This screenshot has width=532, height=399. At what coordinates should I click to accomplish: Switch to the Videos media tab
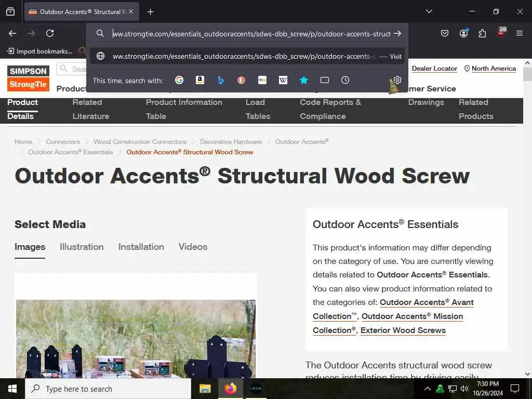pos(193,247)
